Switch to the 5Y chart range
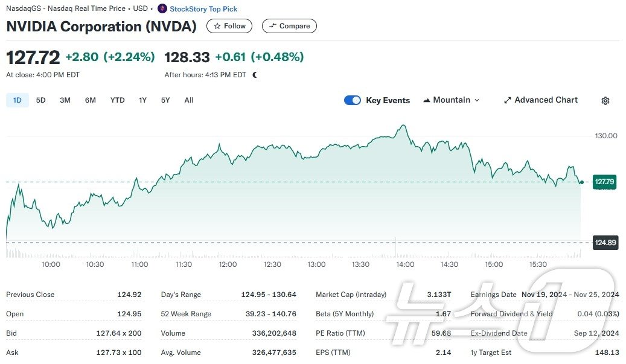Viewport: 626px width, 364px height. coord(165,100)
